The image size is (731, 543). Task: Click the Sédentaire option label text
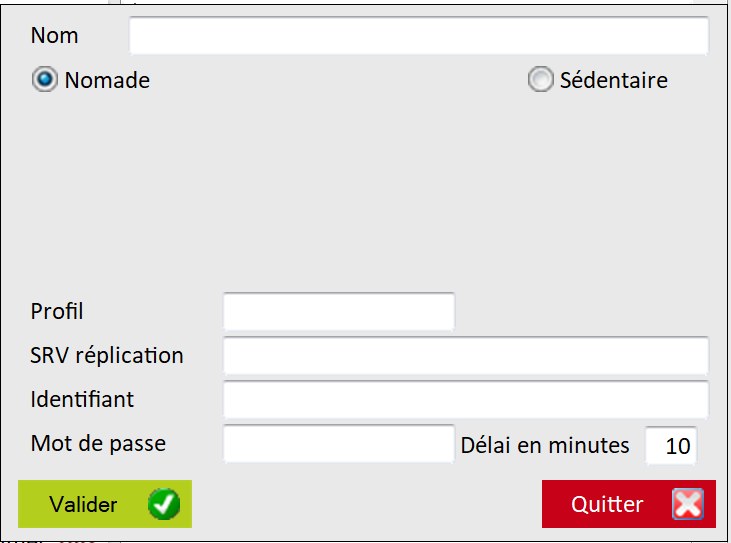613,80
